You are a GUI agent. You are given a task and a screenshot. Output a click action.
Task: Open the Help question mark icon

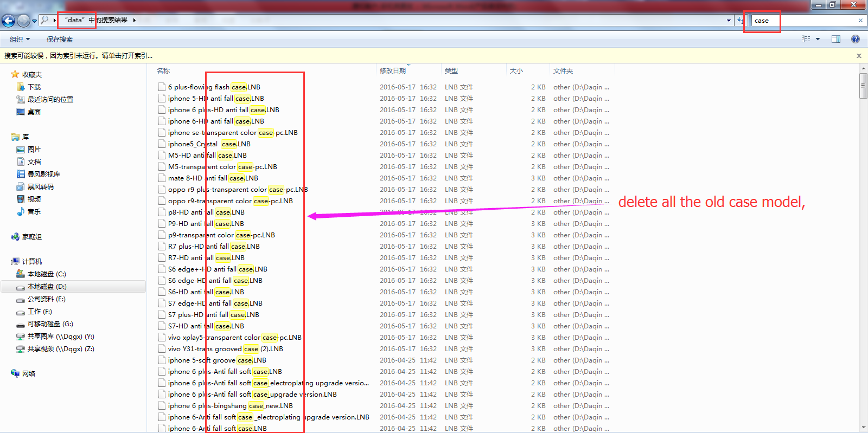click(x=856, y=39)
